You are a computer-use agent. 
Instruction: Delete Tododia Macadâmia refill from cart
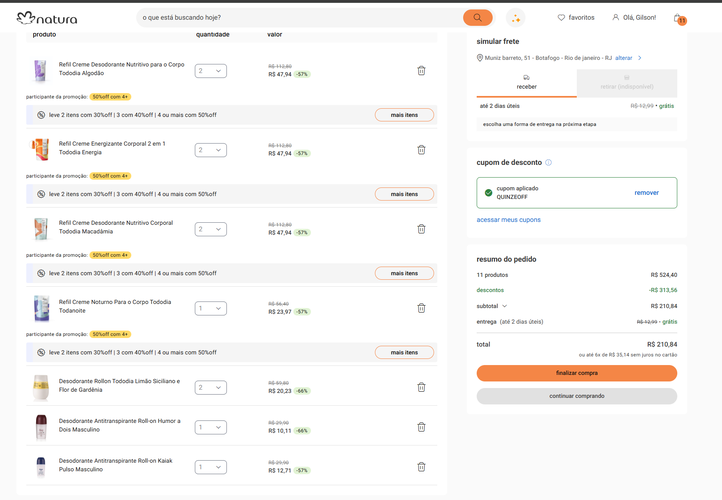click(x=421, y=229)
